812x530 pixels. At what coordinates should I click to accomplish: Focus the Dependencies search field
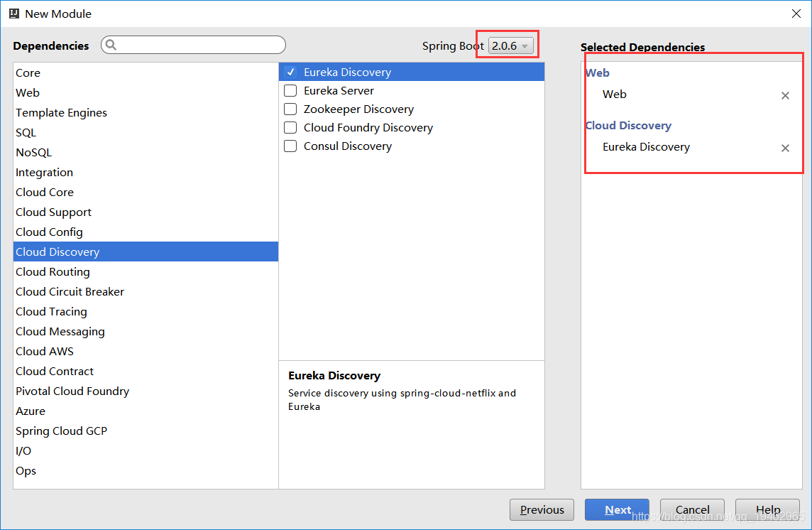(x=193, y=45)
